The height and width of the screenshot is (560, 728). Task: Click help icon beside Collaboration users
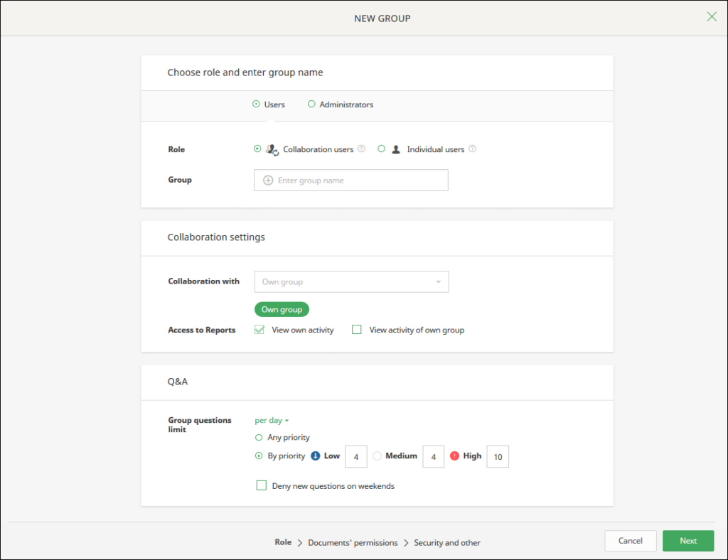361,149
